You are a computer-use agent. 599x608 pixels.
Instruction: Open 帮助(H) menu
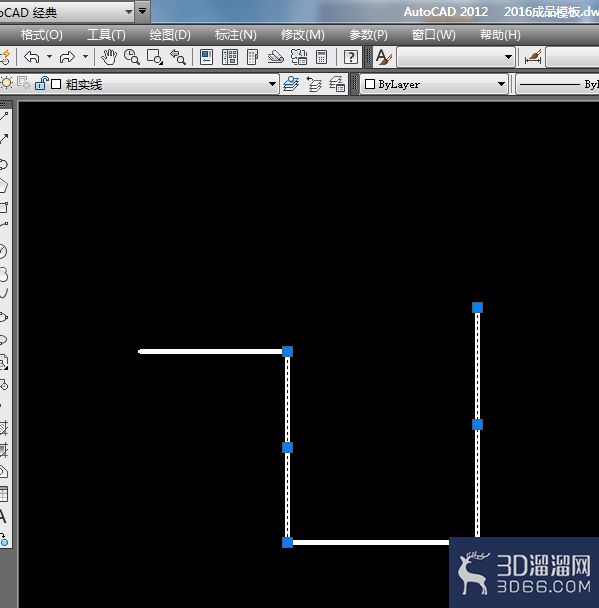pos(500,35)
